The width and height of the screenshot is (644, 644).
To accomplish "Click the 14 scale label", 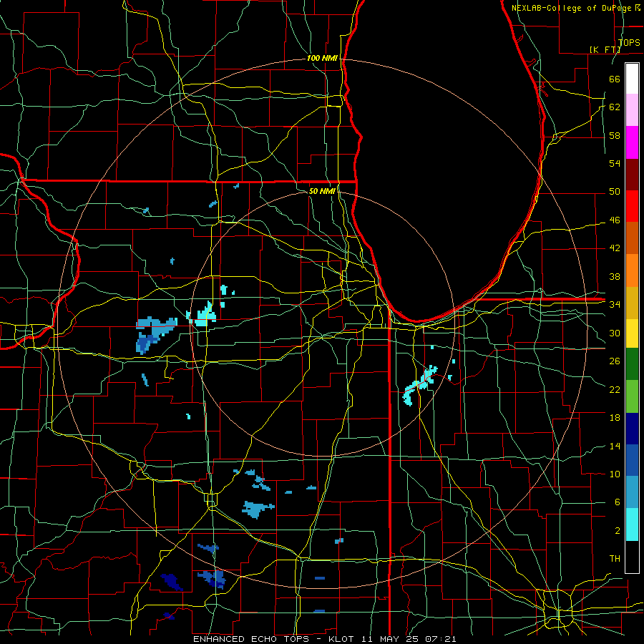I will pyautogui.click(x=615, y=447).
